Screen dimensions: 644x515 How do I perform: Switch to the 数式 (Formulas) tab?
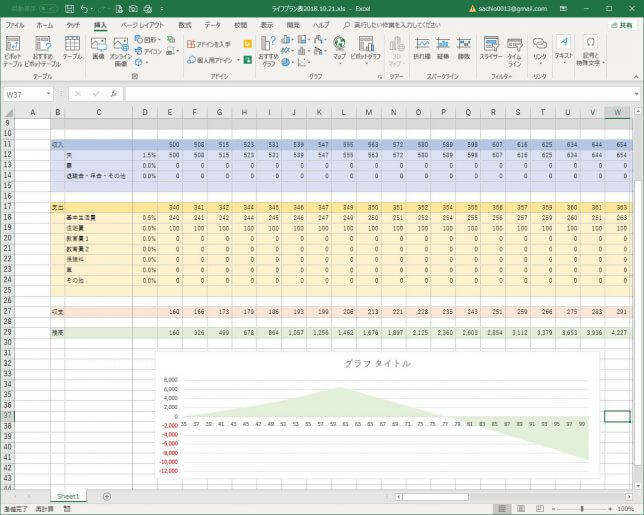pos(185,25)
